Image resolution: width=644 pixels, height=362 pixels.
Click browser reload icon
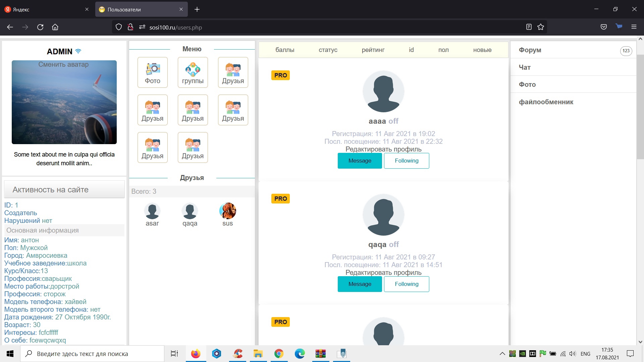pyautogui.click(x=40, y=27)
